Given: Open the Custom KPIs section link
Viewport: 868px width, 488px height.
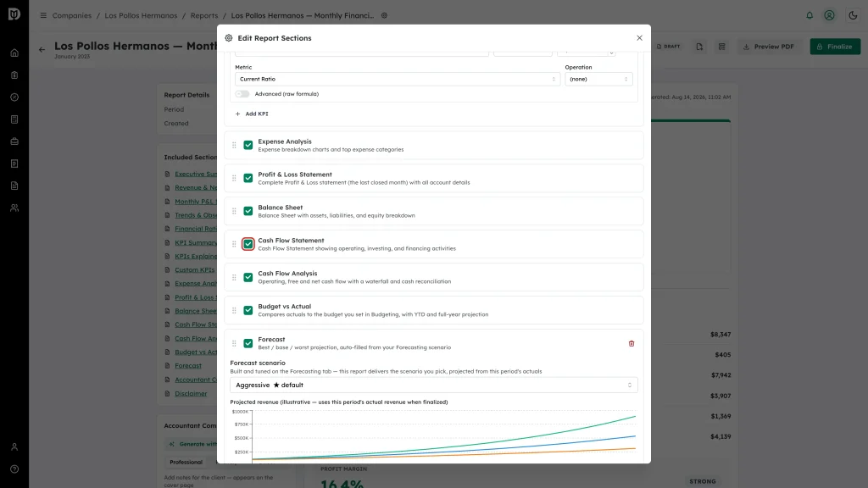Looking at the screenshot, I should point(195,270).
